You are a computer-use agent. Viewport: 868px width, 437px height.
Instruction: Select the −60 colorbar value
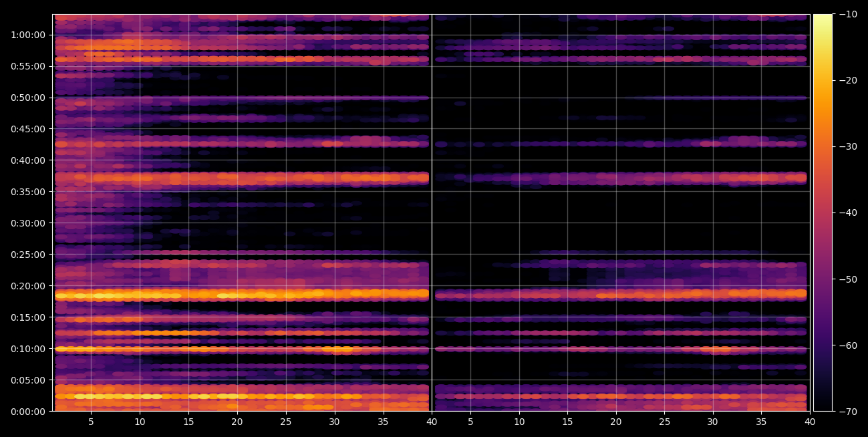coord(849,345)
